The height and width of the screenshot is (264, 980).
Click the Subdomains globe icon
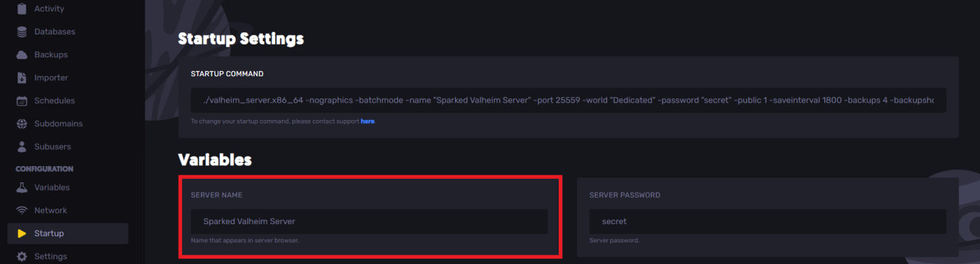point(22,124)
